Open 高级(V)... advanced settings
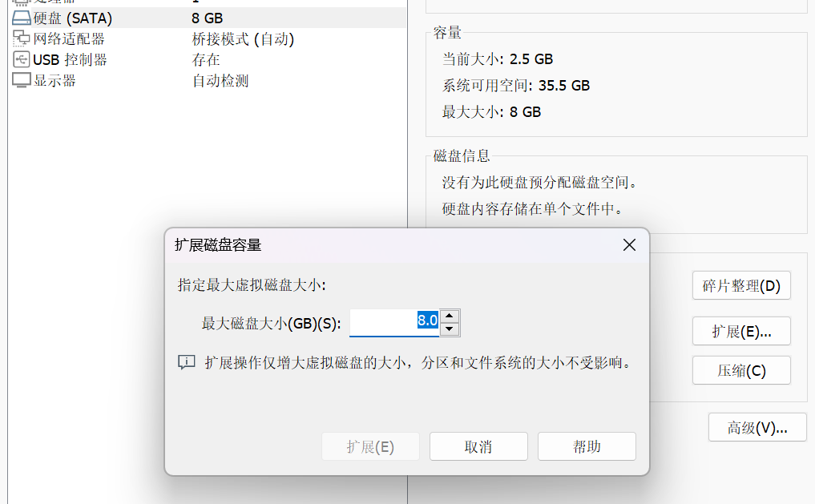 757,427
